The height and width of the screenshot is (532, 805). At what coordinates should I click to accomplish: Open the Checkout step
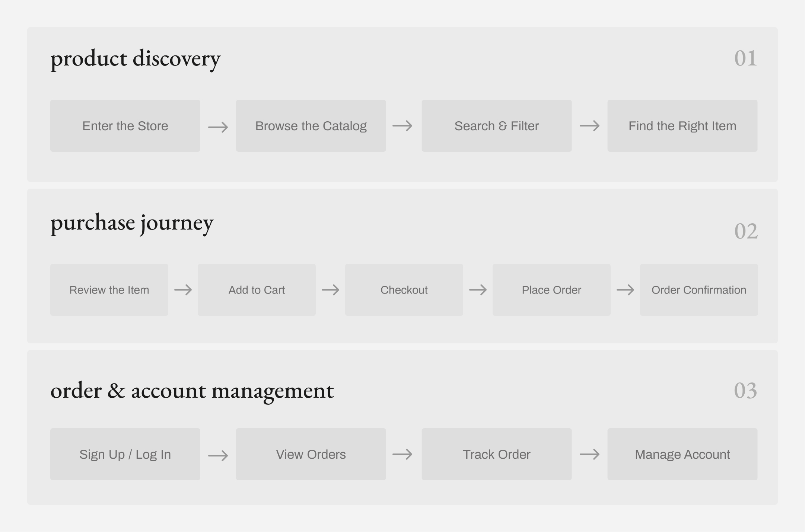404,290
